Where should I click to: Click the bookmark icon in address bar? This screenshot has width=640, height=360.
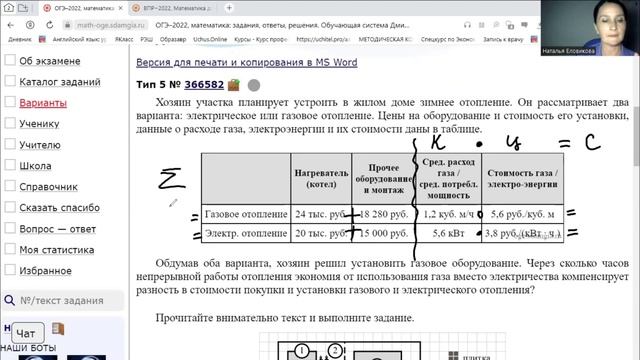pyautogui.click(x=482, y=25)
